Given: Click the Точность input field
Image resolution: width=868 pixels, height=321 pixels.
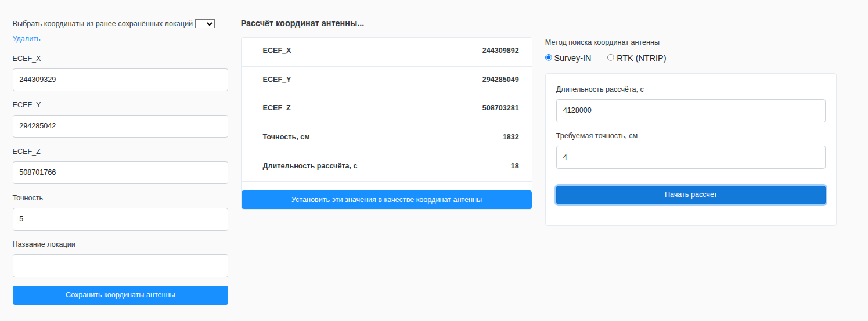Looking at the screenshot, I should tap(120, 219).
